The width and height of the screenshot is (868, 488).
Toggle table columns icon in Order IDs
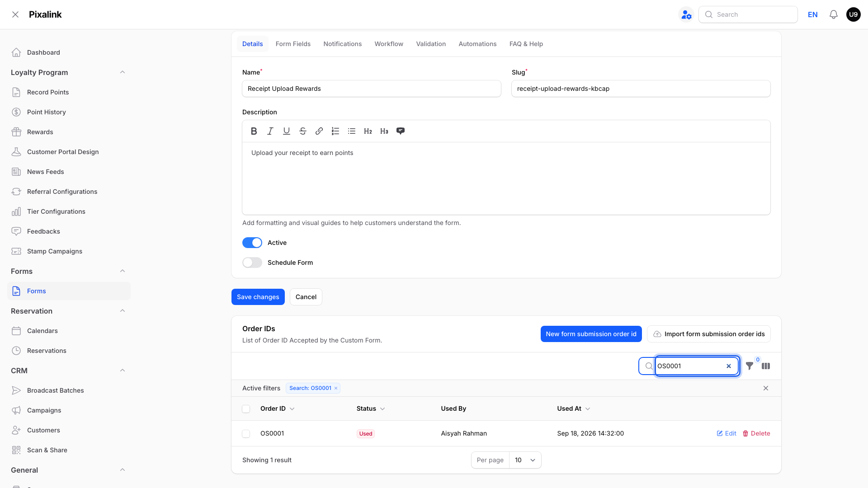pos(766,366)
